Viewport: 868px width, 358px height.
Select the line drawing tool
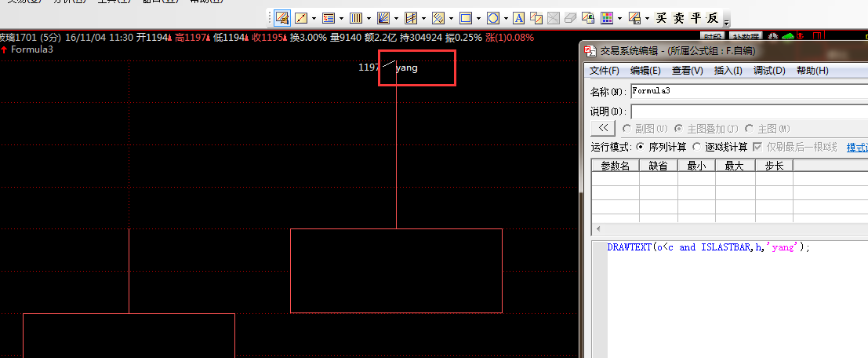coord(300,17)
